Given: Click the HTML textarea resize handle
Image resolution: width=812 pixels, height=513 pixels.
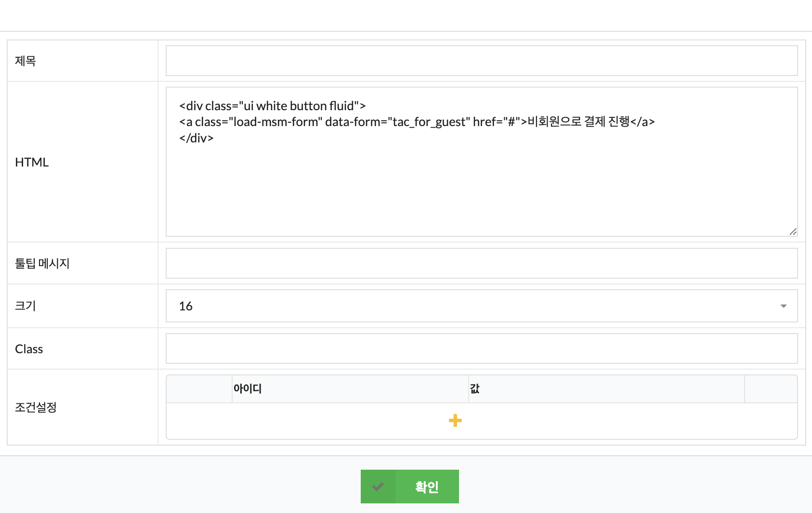Looking at the screenshot, I should tap(793, 231).
